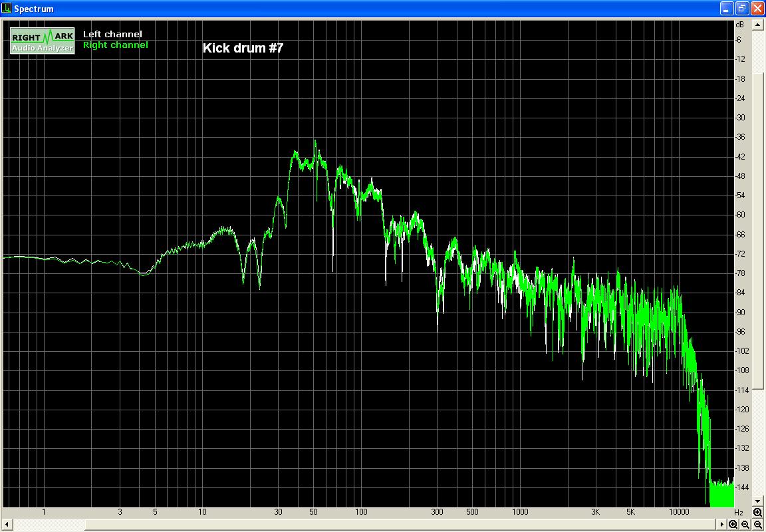Click the horizontal scrollbar thumb
The height and width of the screenshot is (532, 766).
click(x=400, y=524)
